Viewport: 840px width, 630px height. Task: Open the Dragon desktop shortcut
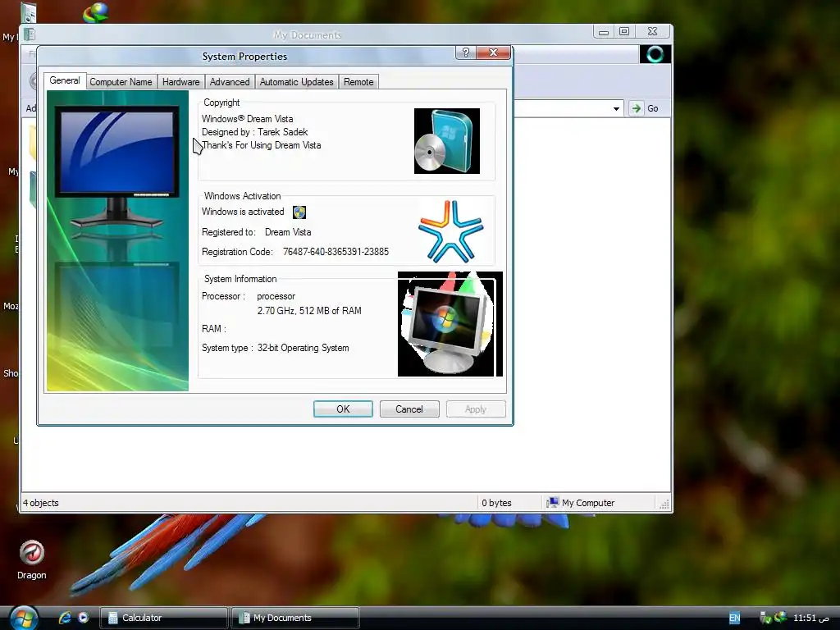(x=32, y=559)
